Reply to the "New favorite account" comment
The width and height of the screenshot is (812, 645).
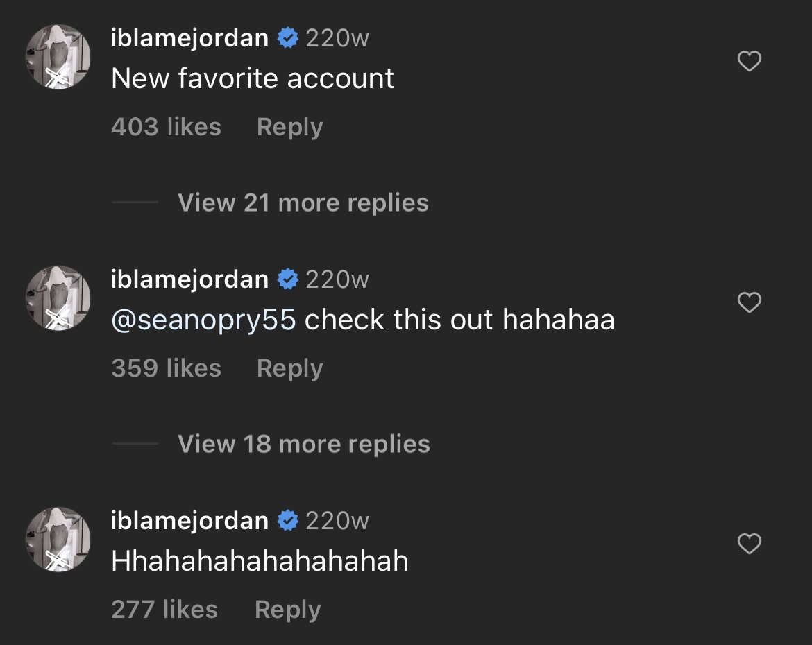[289, 127]
